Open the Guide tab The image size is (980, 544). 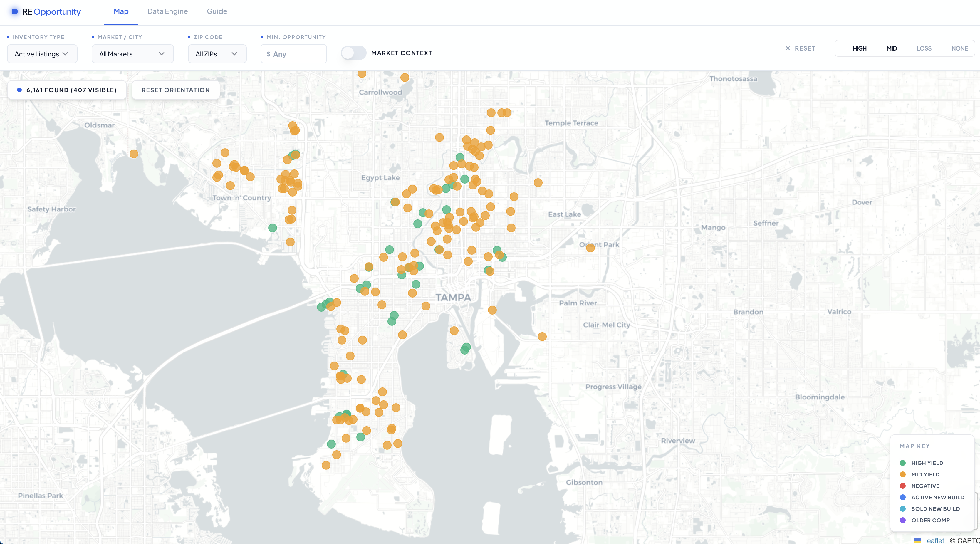click(217, 11)
